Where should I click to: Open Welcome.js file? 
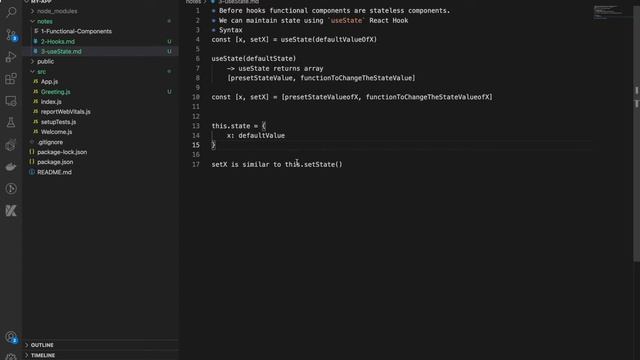[x=56, y=132]
